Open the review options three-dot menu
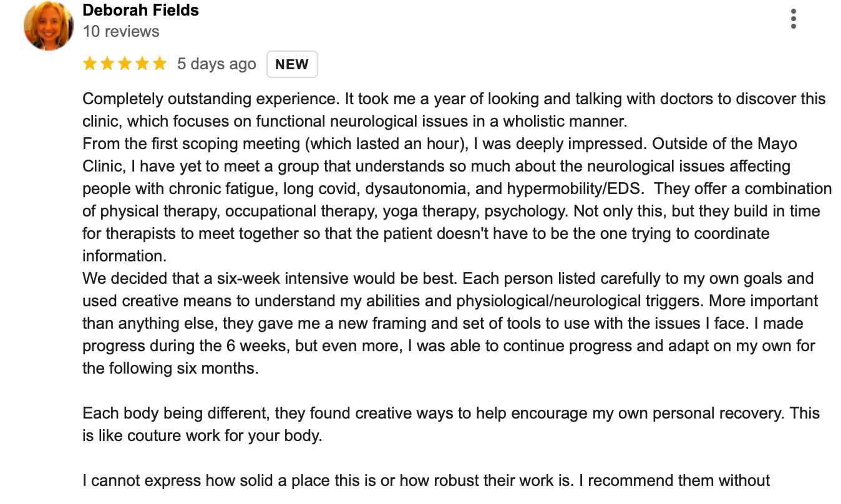The image size is (841, 504). click(793, 19)
